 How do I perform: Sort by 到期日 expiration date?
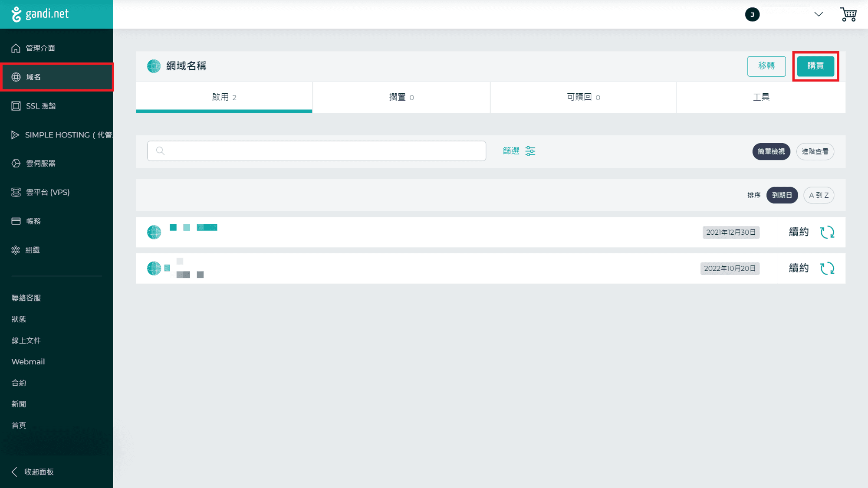tap(782, 196)
